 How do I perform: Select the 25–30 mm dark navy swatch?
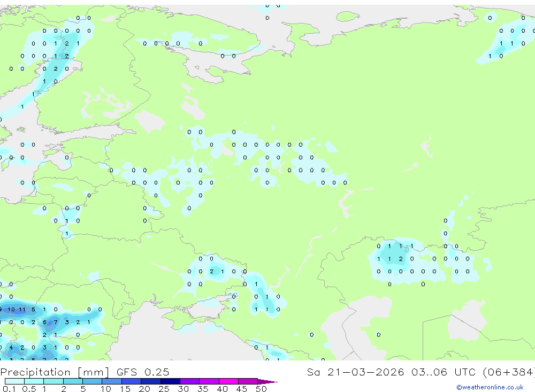click(170, 381)
